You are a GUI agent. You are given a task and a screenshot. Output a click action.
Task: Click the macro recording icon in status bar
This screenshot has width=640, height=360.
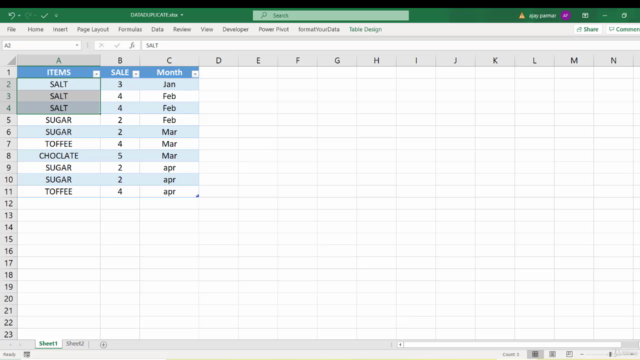pos(27,354)
